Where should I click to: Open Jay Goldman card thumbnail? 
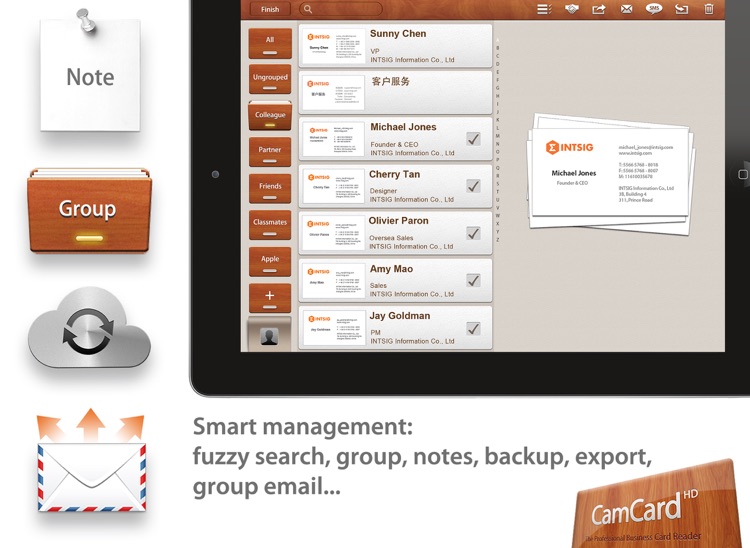click(x=334, y=328)
